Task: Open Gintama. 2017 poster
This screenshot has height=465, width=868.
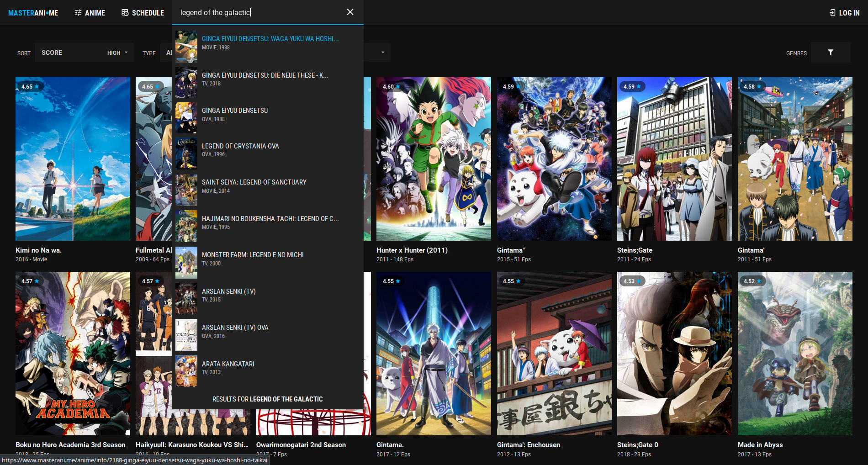Action: pyautogui.click(x=434, y=354)
